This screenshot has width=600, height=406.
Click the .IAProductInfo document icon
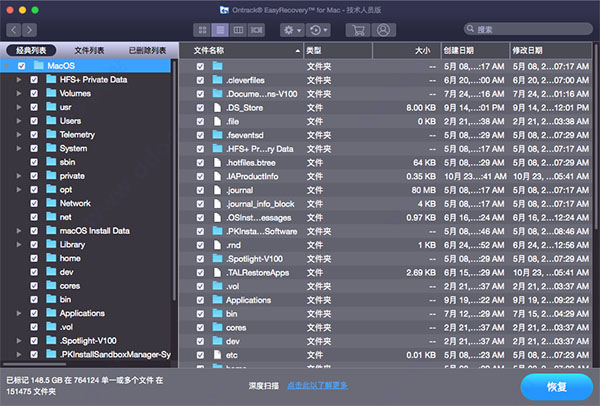217,176
